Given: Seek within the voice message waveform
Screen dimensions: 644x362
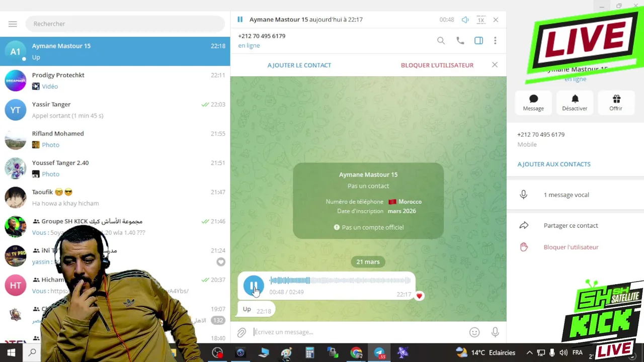Looking at the screenshot, I should point(340,281).
